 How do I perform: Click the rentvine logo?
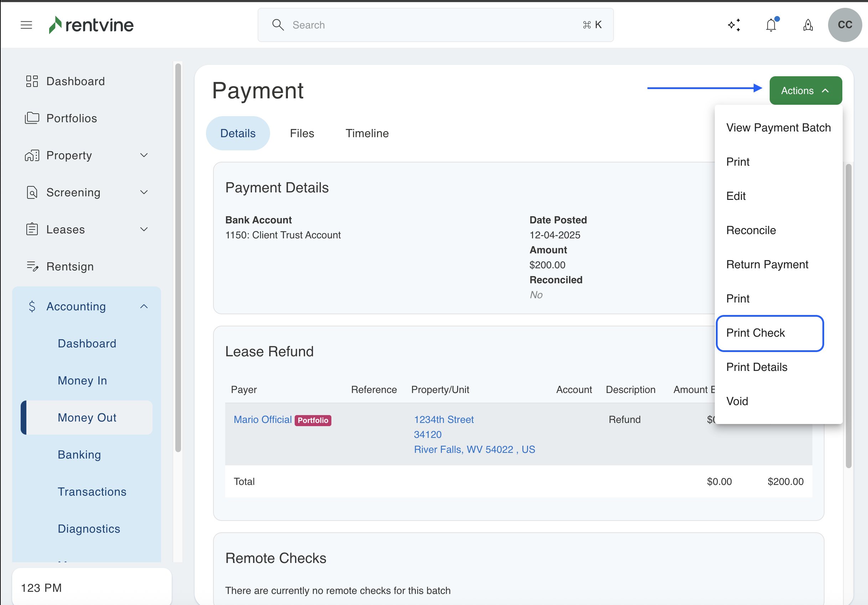point(91,25)
